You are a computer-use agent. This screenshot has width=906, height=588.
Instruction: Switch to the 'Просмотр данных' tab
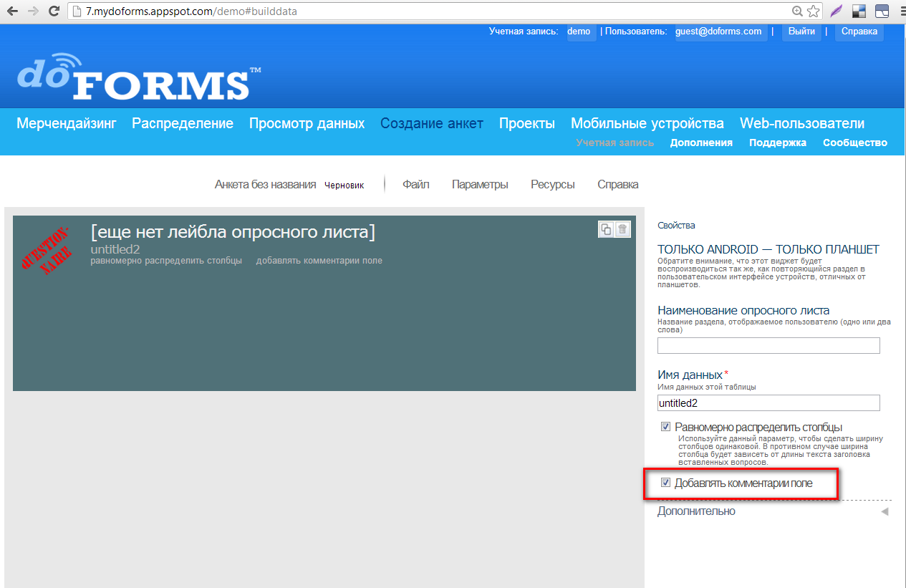[307, 123]
